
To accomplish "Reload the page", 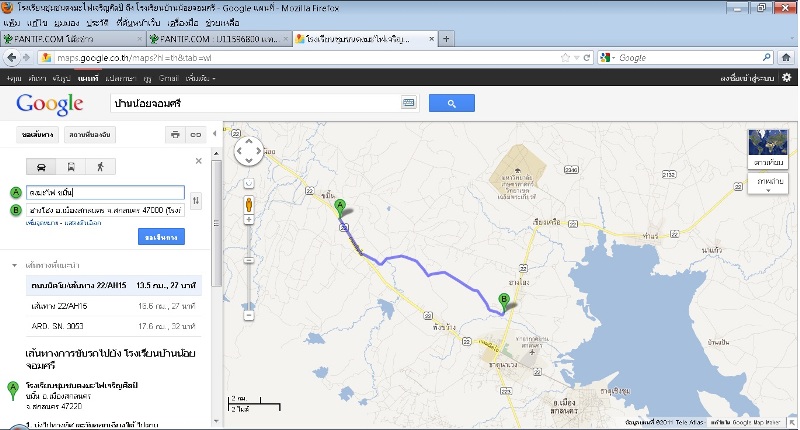I will point(587,58).
